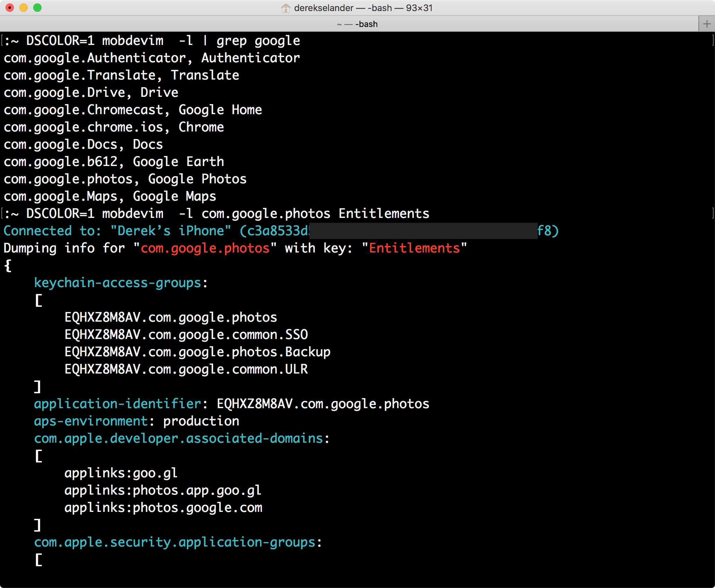This screenshot has width=715, height=588.
Task: Click the com.google.chrome.ios line
Action: pyautogui.click(x=114, y=127)
